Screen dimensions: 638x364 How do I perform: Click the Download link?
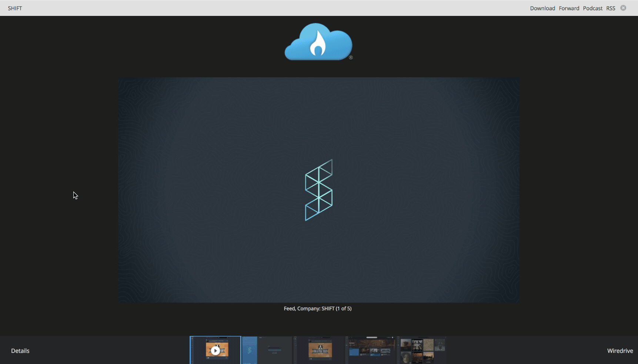tap(542, 8)
